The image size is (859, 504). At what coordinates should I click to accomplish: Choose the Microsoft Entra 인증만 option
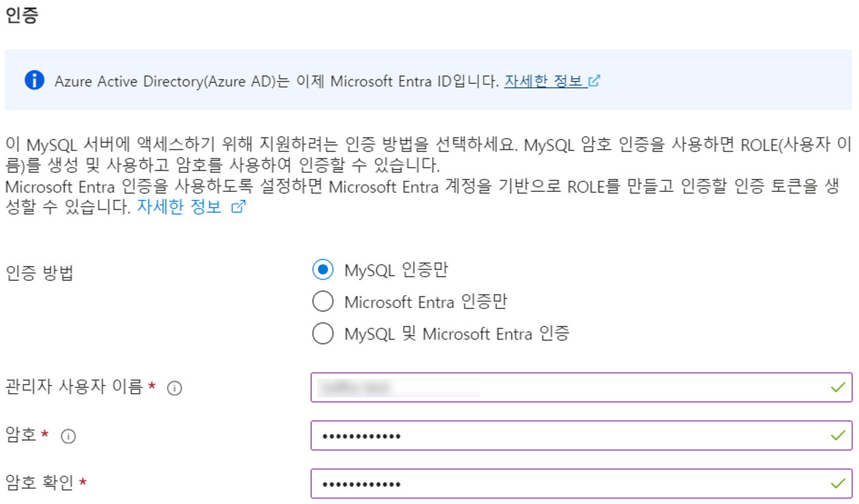click(x=323, y=301)
